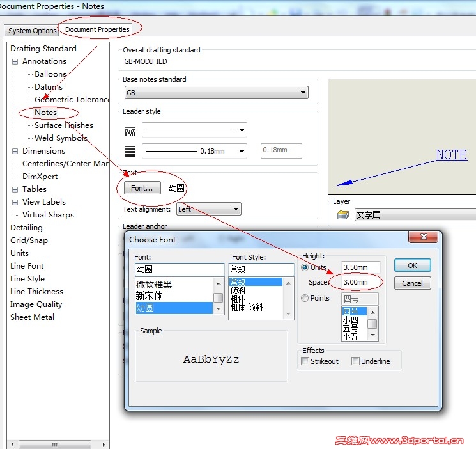The image size is (476, 449).
Task: Click the Font... button
Action: pos(142,188)
